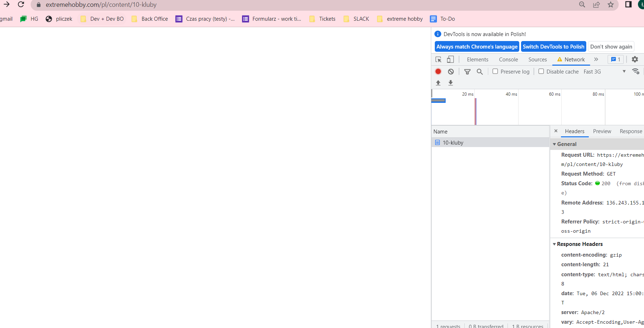Toggle the device toolbar icon

point(450,60)
